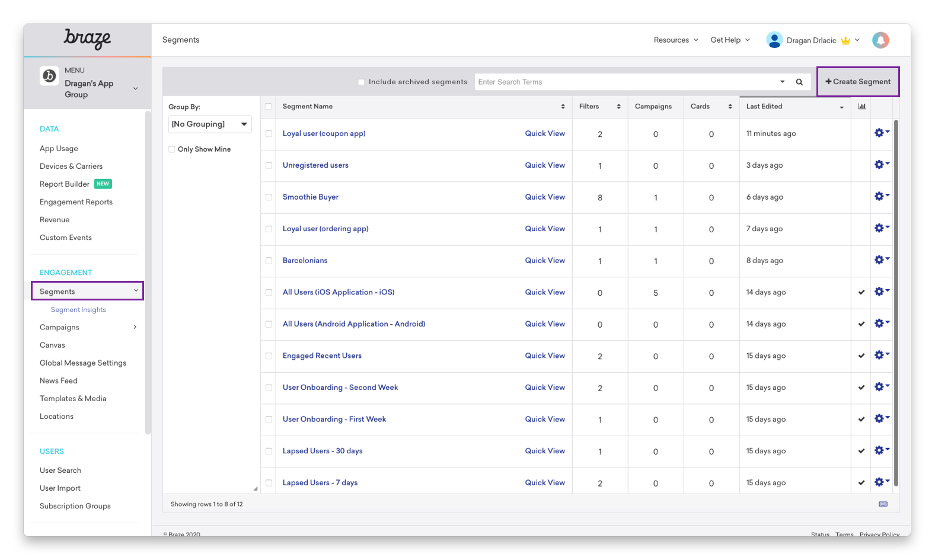Screen dimensions: 935x560
Task: Click checkmark in All Users iOS row
Action: 861,292
